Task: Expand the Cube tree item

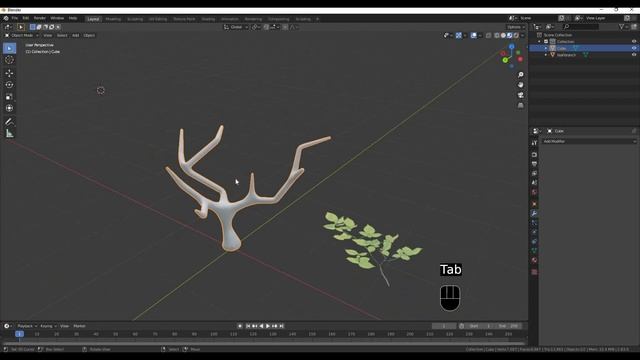Action: coord(546,48)
